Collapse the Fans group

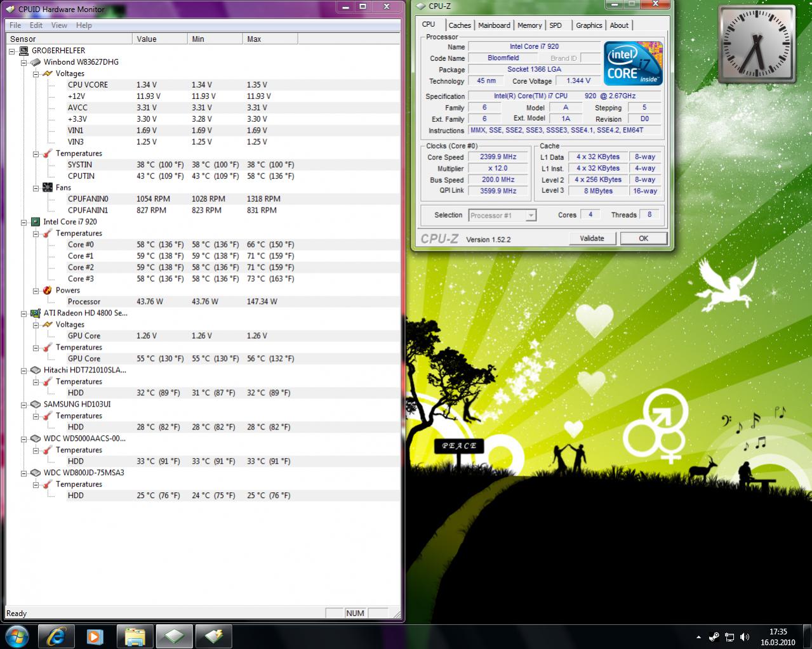(x=36, y=188)
